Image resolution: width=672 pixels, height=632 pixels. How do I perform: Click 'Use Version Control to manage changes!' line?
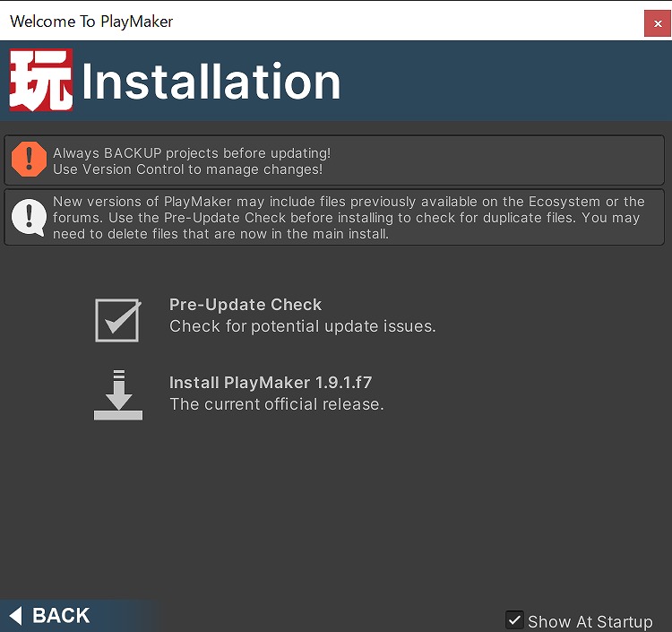click(x=188, y=169)
